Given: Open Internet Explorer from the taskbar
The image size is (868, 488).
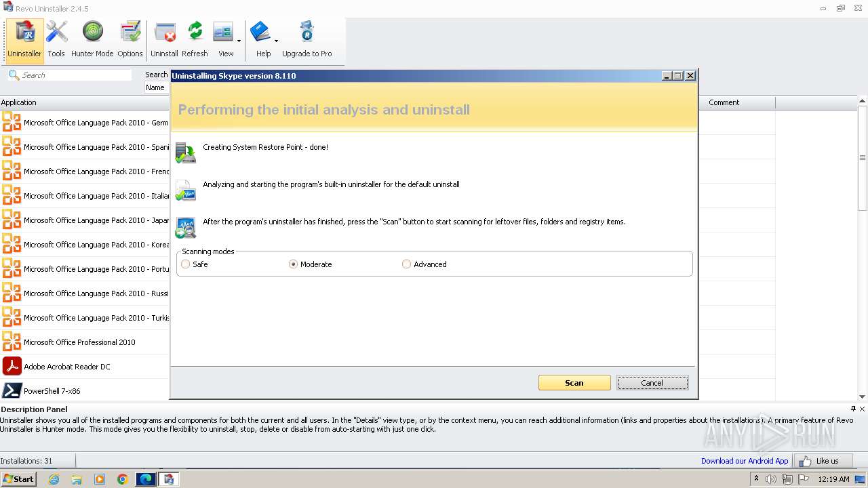Looking at the screenshot, I should [54, 479].
